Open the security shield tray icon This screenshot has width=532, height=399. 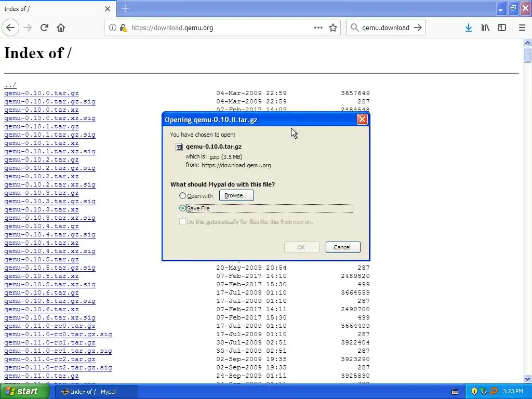(474, 392)
